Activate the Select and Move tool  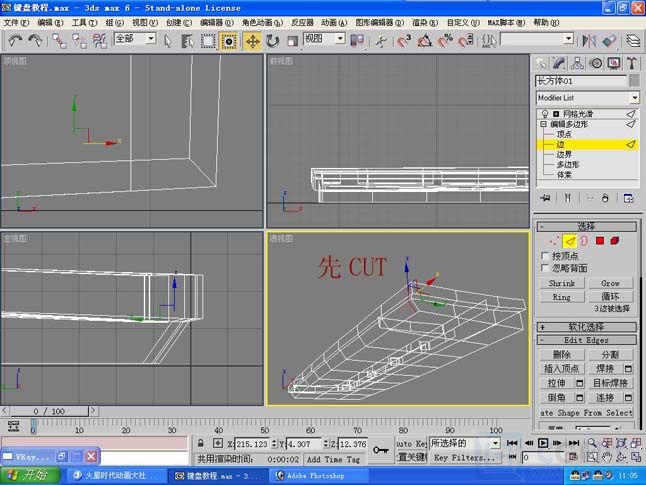tap(252, 41)
